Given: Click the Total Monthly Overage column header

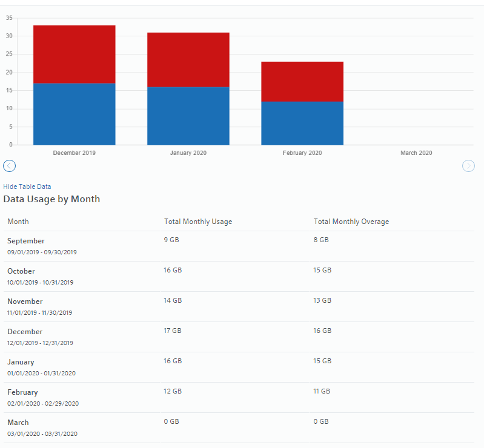Looking at the screenshot, I should click(x=351, y=222).
